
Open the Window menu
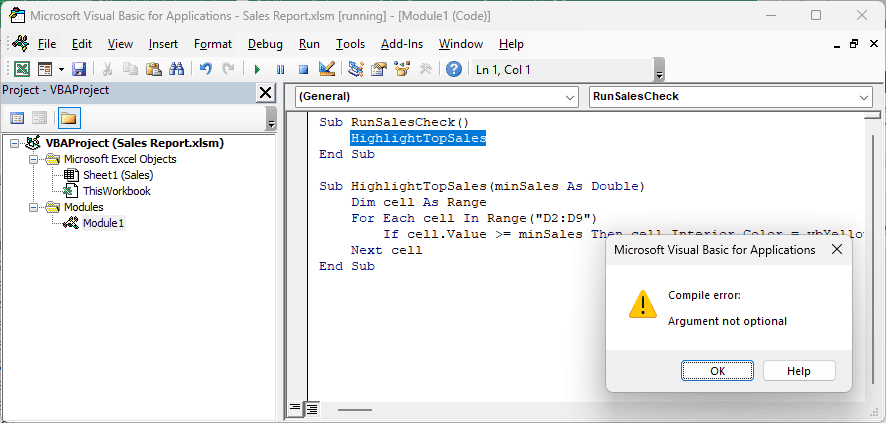tap(461, 44)
